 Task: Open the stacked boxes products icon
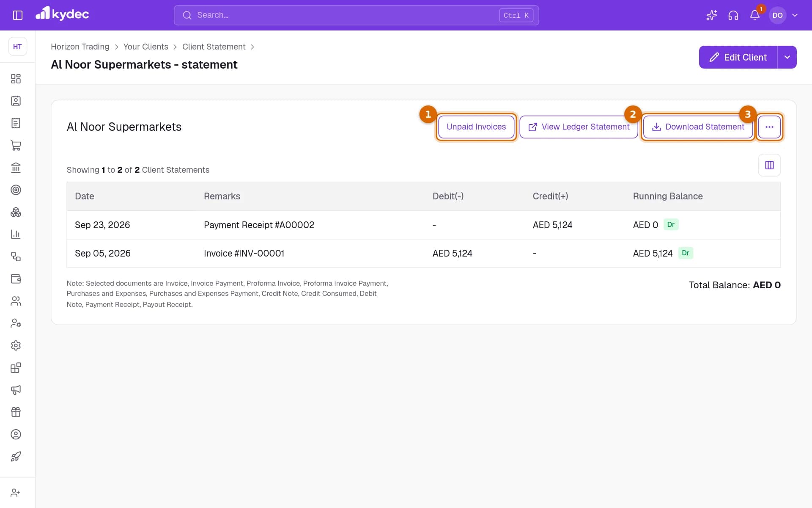16,212
